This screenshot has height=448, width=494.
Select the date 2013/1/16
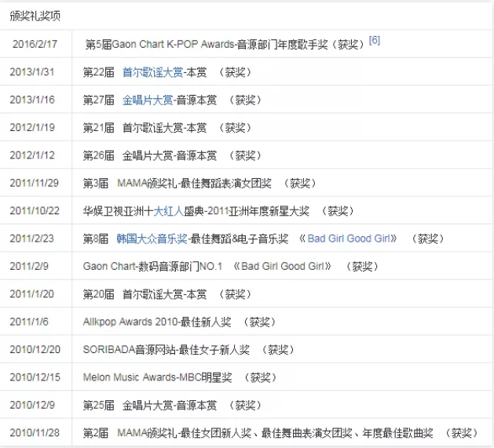(x=32, y=100)
